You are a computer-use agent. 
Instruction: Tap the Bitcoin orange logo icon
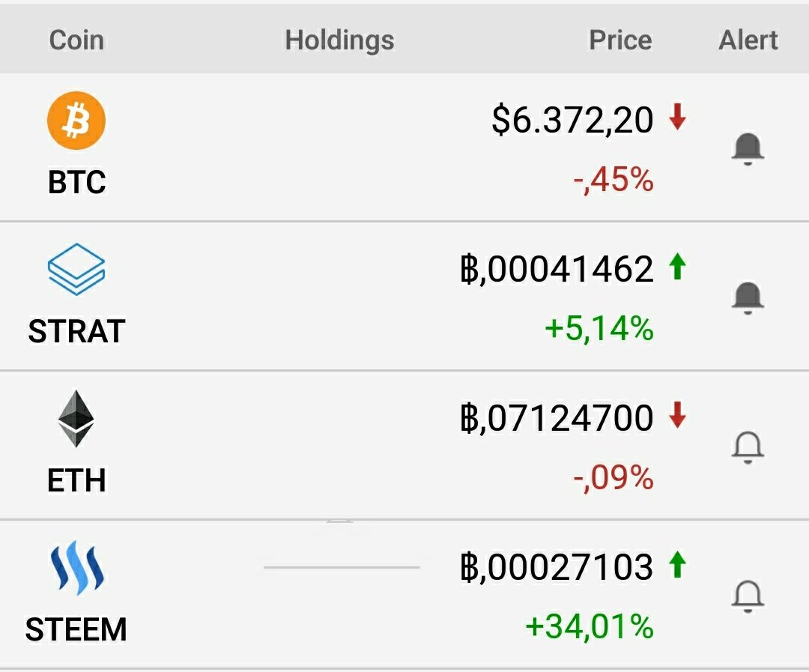click(76, 121)
